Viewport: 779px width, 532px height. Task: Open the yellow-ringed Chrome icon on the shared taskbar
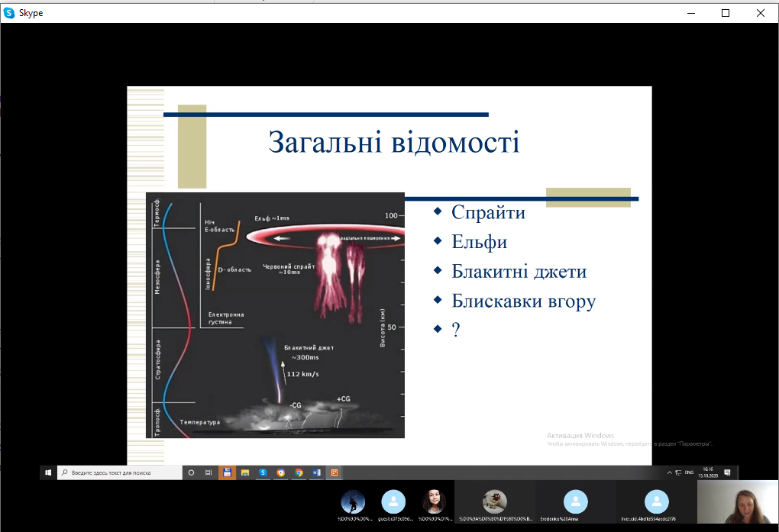(281, 472)
